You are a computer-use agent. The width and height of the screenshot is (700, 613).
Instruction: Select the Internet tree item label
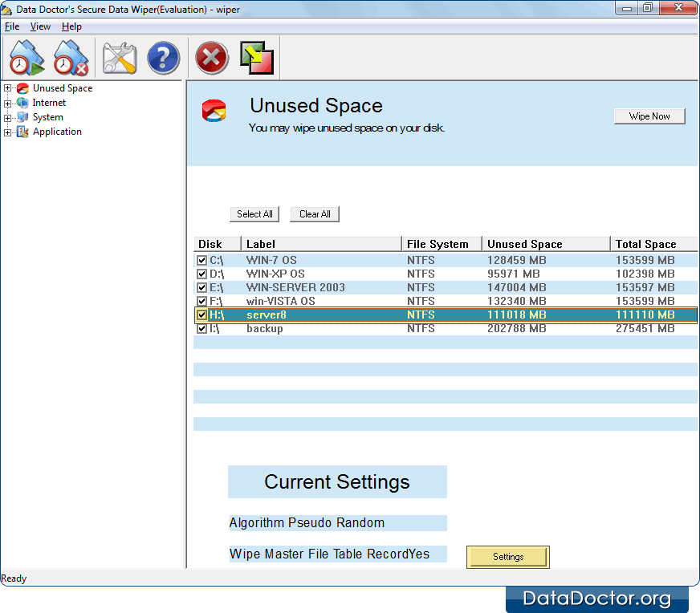click(x=49, y=103)
